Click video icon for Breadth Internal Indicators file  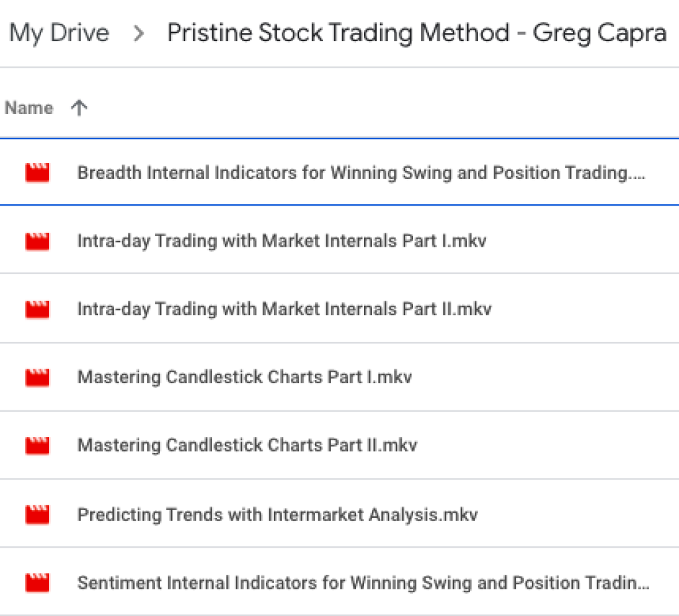pos(37,173)
